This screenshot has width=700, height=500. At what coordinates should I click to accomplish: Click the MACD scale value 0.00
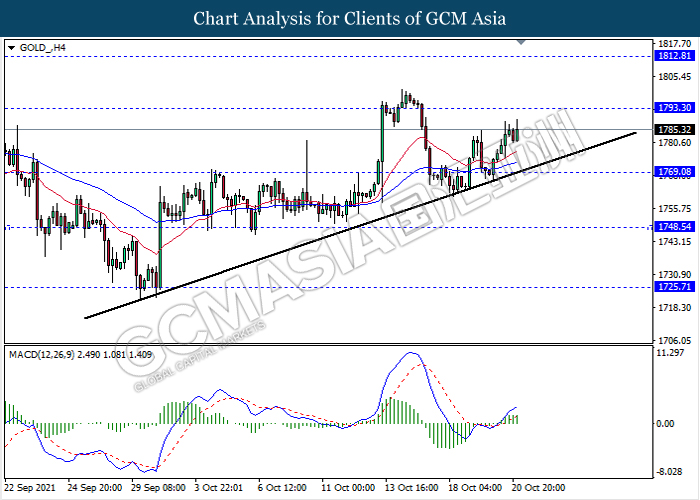(665, 424)
